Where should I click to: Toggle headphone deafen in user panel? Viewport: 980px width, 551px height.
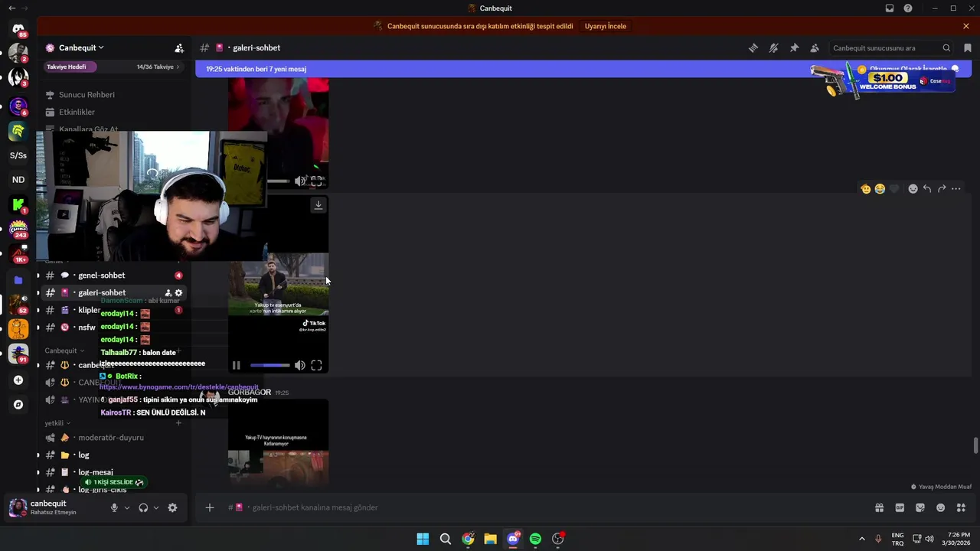[x=143, y=507]
